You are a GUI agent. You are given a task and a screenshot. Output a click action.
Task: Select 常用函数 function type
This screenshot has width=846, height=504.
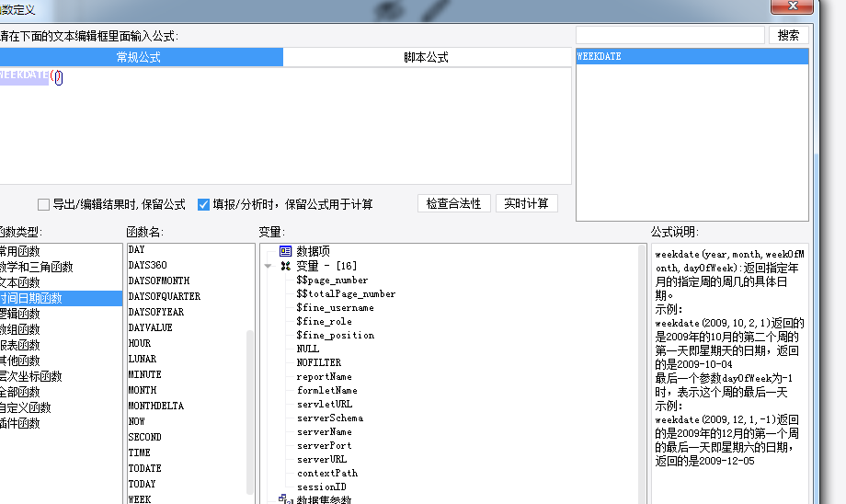[x=61, y=251]
